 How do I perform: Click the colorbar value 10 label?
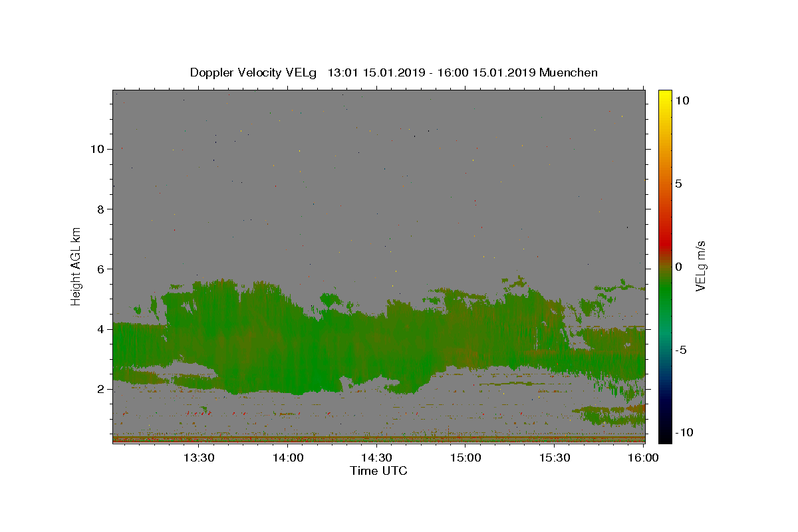(682, 100)
